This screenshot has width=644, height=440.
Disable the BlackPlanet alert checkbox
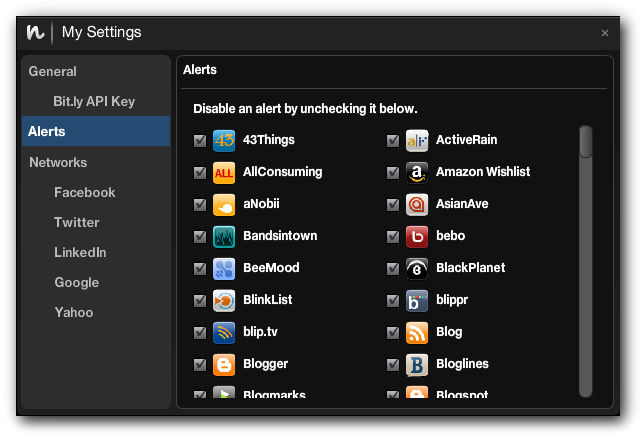[x=393, y=269]
